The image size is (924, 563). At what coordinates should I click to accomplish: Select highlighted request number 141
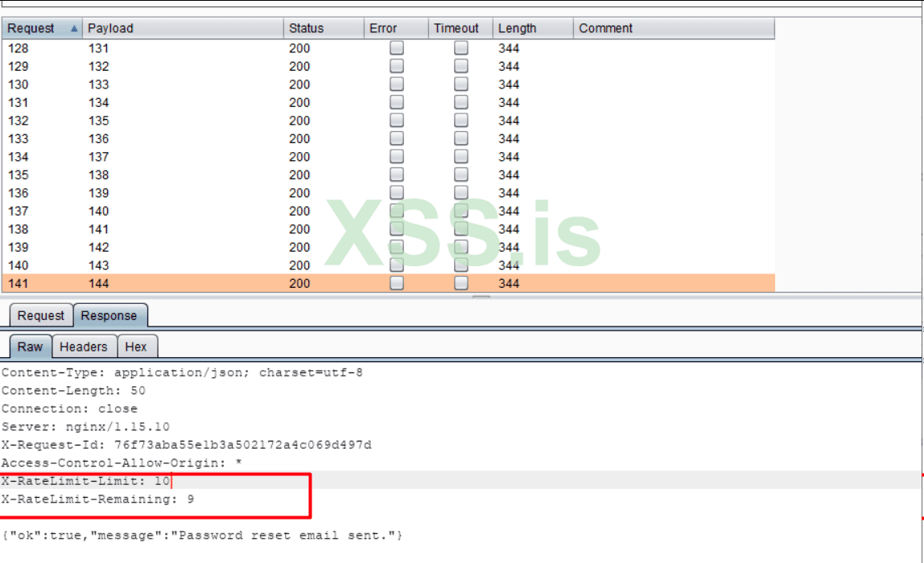point(19,284)
